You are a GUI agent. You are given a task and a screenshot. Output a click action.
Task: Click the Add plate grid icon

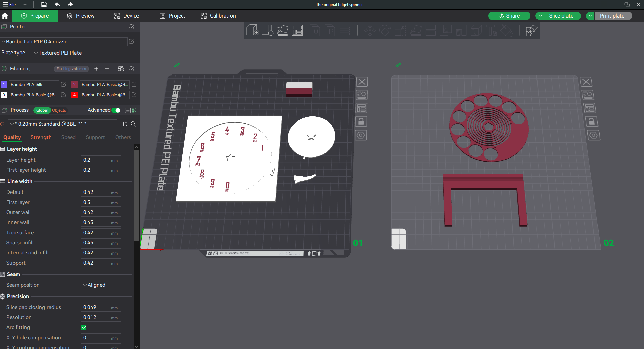coord(267,30)
